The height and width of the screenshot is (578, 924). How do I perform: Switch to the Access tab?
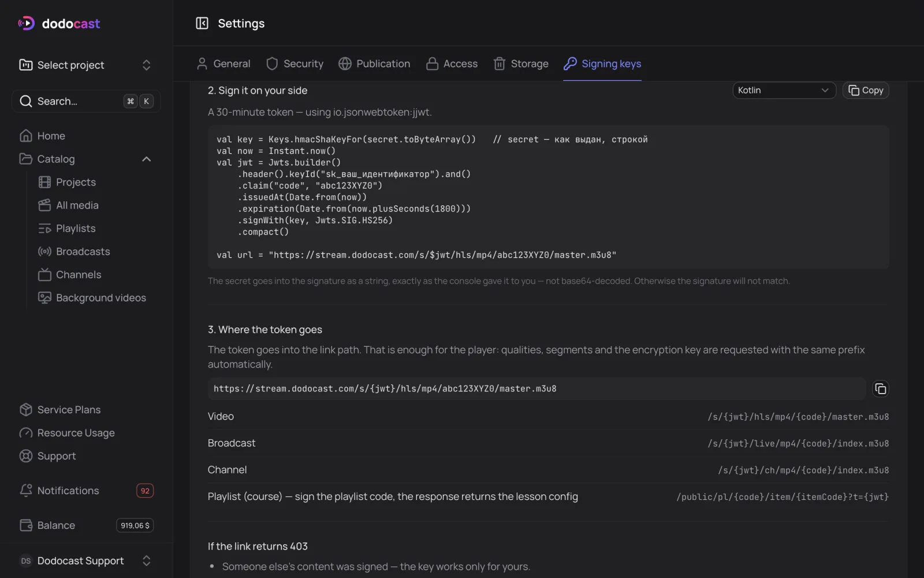[x=452, y=64]
